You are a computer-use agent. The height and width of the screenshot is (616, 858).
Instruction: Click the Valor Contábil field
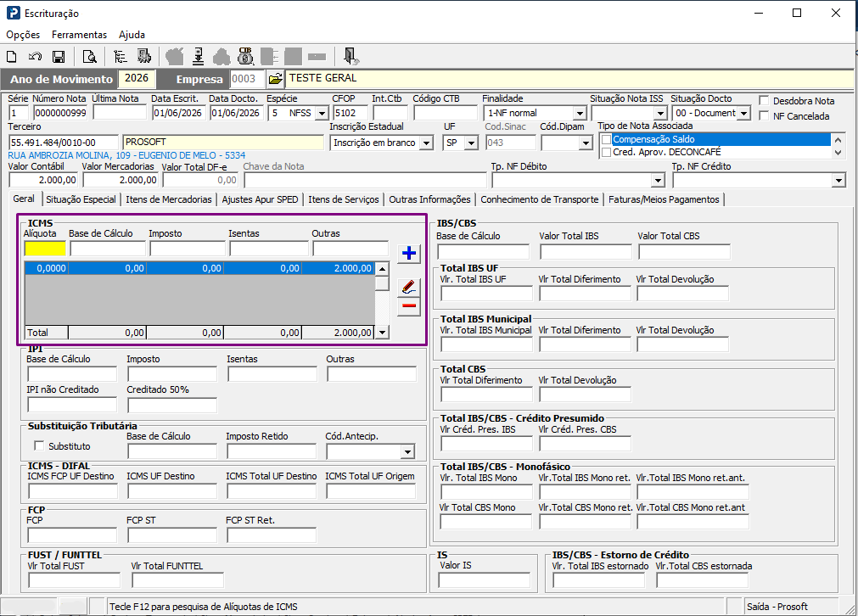[44, 180]
